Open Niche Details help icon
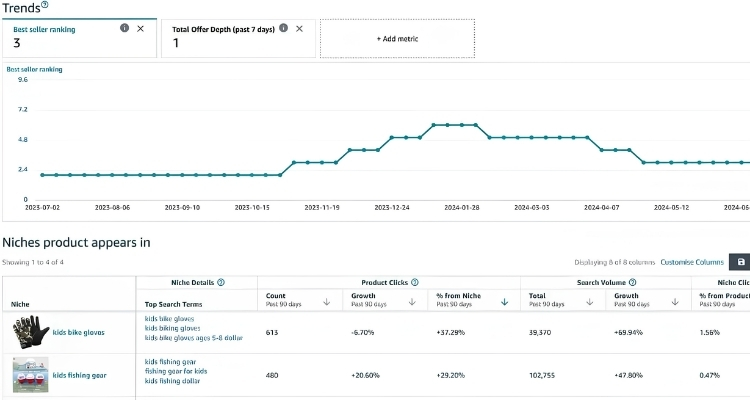The width and height of the screenshot is (750, 400). 221,282
